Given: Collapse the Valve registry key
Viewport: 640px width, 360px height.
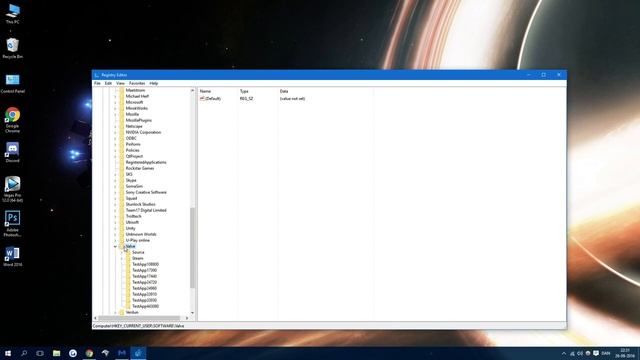Looking at the screenshot, I should [116, 246].
